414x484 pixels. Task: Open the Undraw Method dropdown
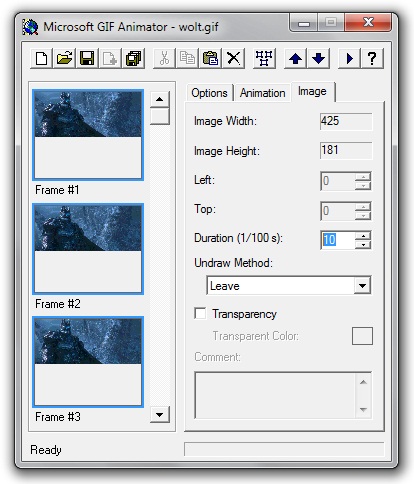[x=362, y=286]
